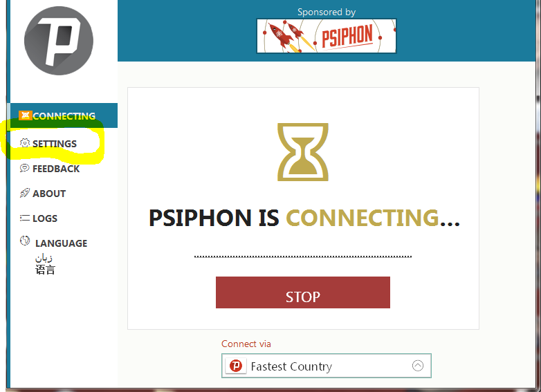Click the Logs list icon

pyautogui.click(x=24, y=218)
